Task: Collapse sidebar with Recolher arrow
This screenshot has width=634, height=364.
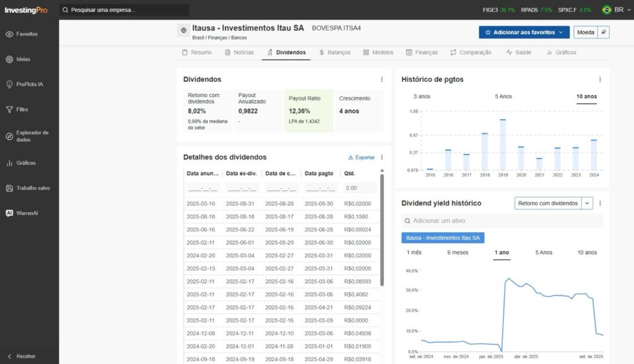Action: click(x=10, y=357)
